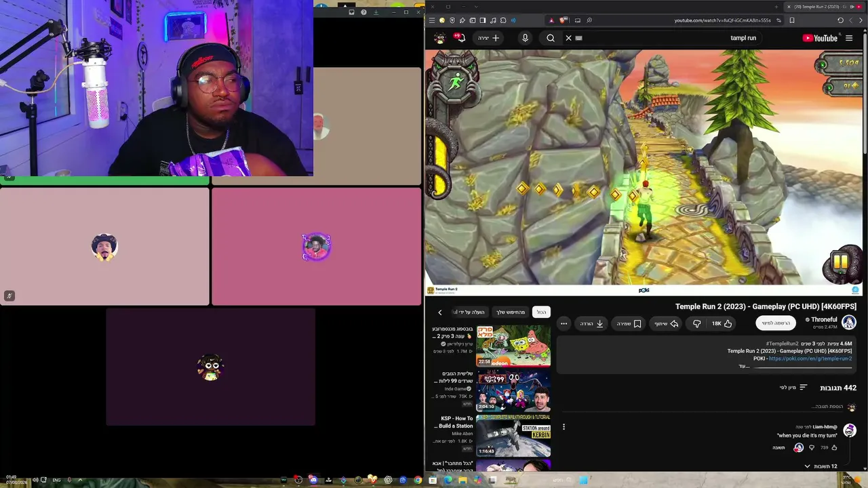
Task: Open the 99 nights suggested video thumbnail
Action: click(x=513, y=391)
